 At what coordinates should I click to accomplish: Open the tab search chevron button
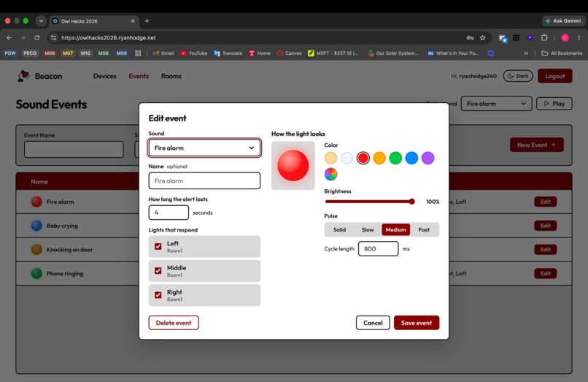41,21
